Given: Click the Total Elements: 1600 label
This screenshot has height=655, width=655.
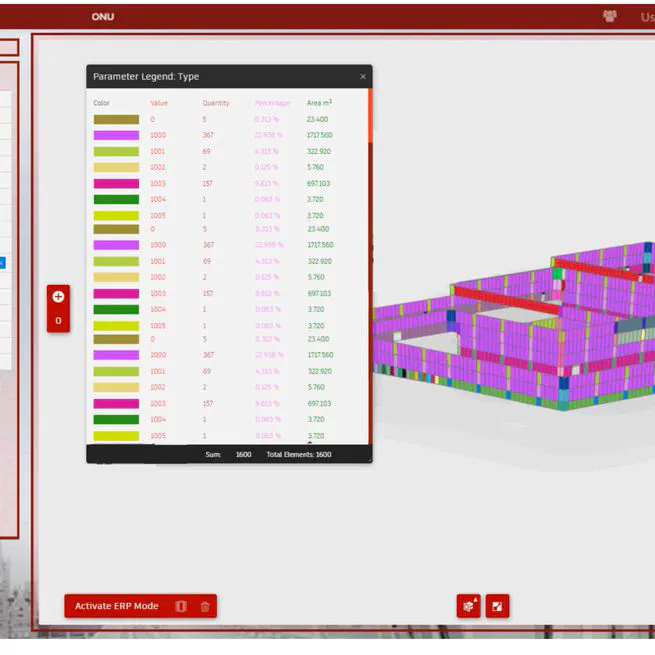Looking at the screenshot, I should [x=299, y=454].
